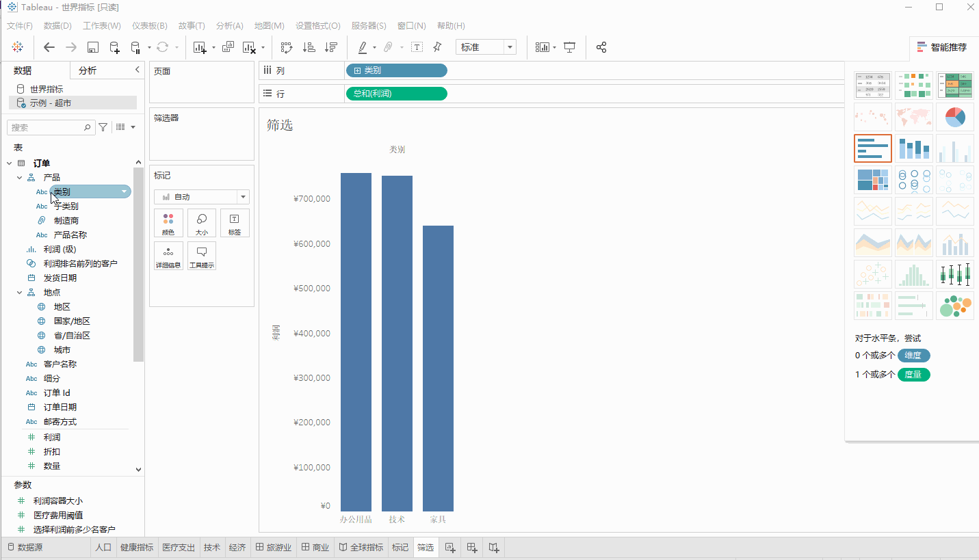Select stacked bars chart thumbnail
The width and height of the screenshot is (979, 560).
[x=914, y=148]
